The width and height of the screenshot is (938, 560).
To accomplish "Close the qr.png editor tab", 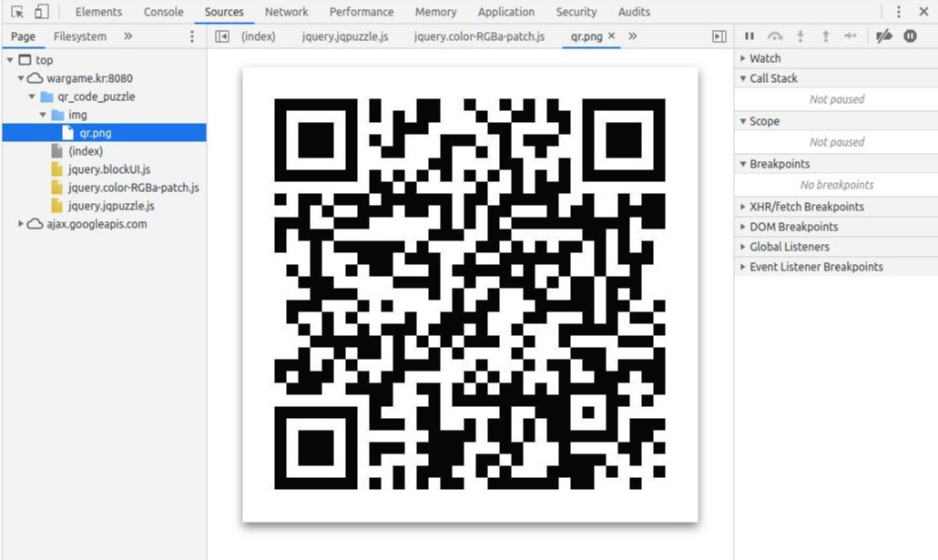I will coord(611,36).
